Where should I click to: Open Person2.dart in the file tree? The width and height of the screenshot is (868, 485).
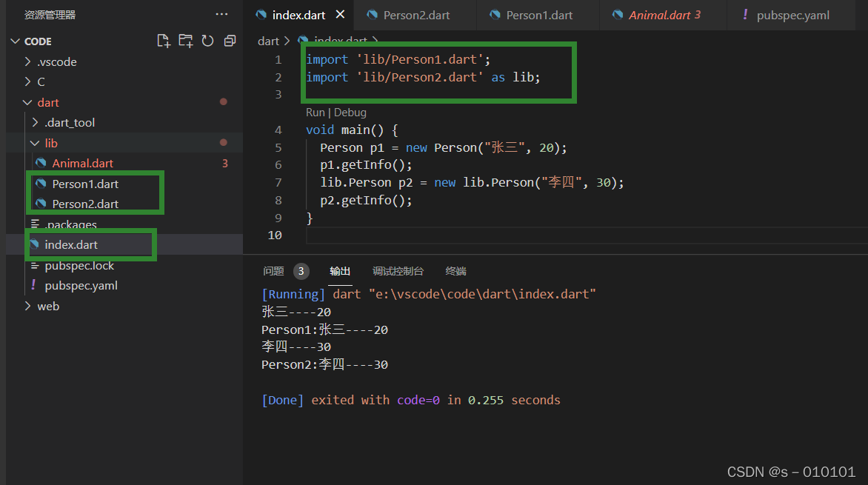pos(85,204)
